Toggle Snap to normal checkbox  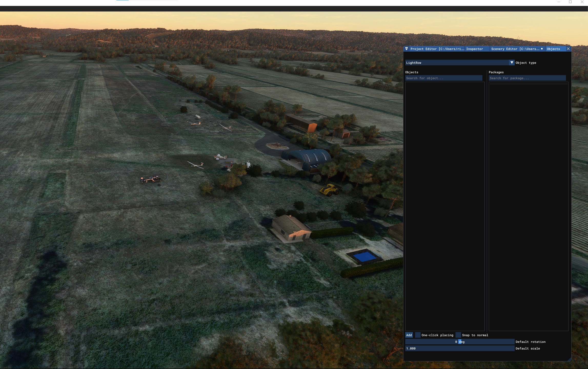click(458, 335)
